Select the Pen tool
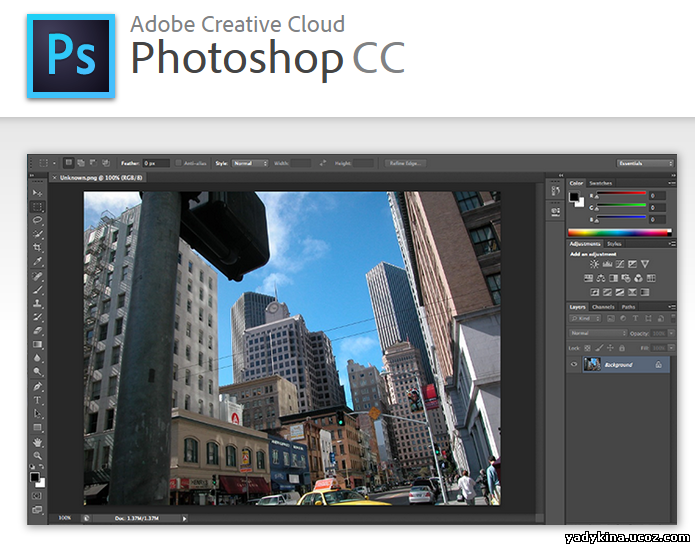The height and width of the screenshot is (547, 695). click(37, 387)
